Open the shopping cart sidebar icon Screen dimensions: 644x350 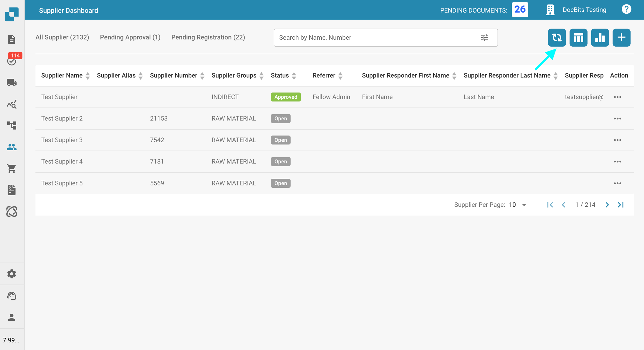(x=11, y=168)
